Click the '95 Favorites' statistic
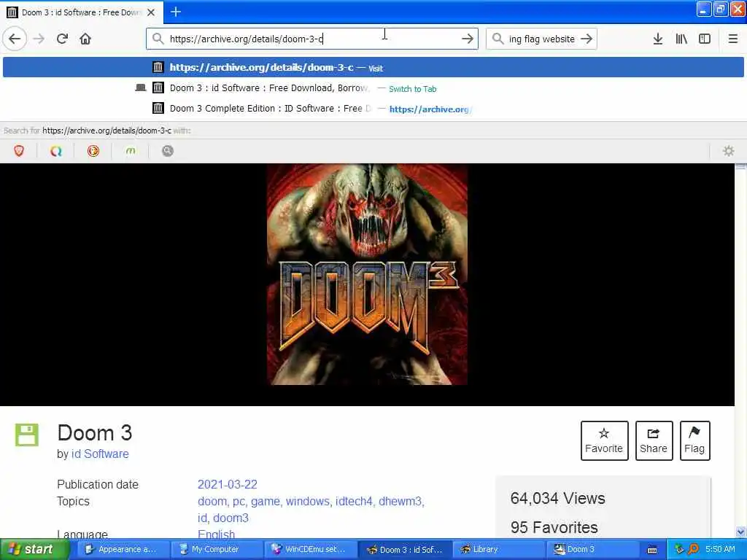 point(554,528)
